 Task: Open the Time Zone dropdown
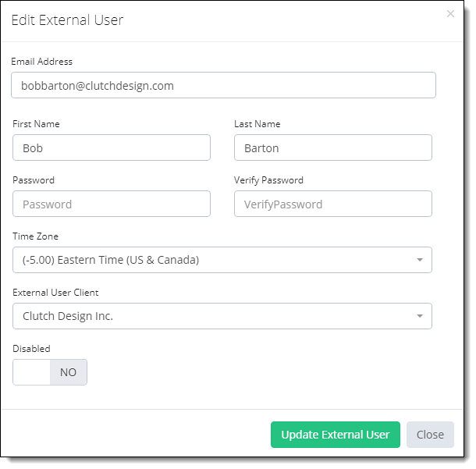coord(222,260)
